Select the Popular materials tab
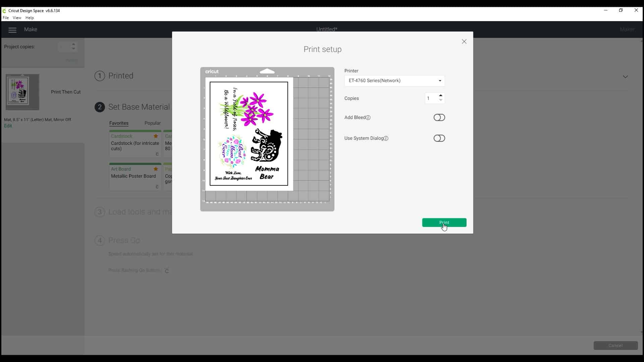The image size is (644, 362). coord(153,123)
